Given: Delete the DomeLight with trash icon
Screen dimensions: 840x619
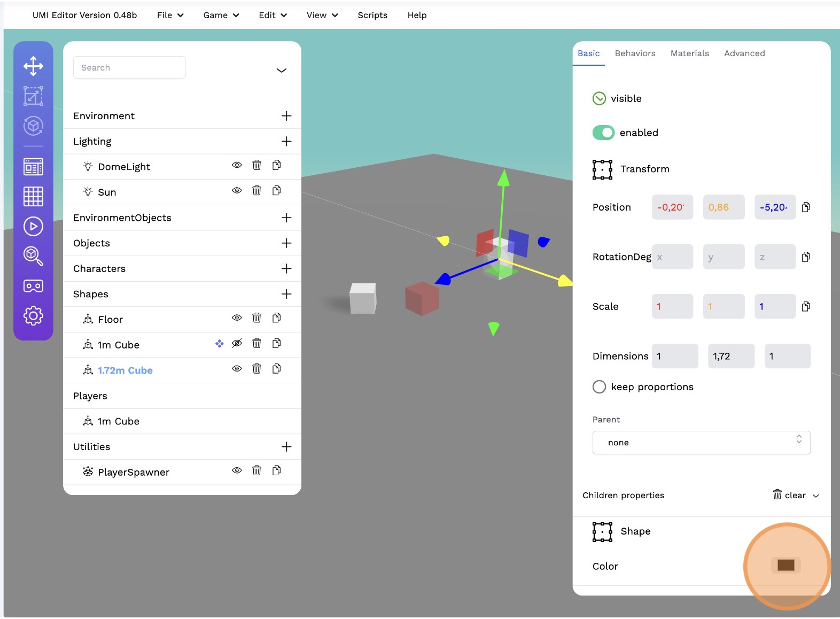Looking at the screenshot, I should [x=256, y=165].
